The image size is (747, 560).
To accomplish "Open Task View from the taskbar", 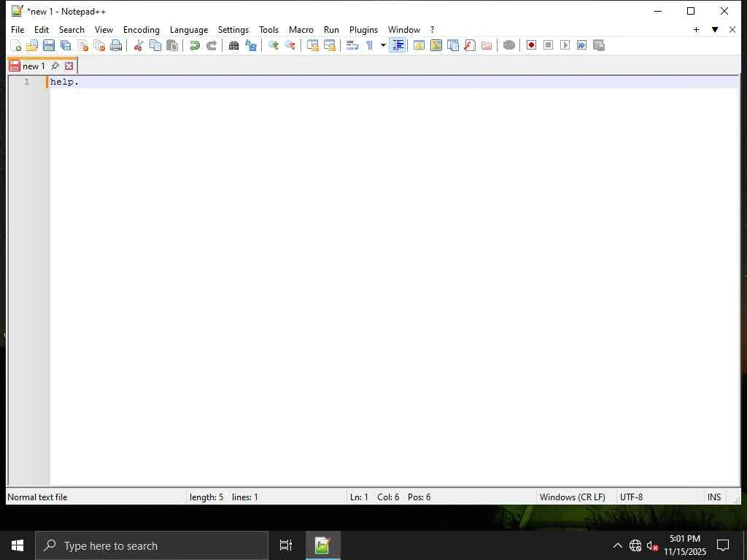I will pyautogui.click(x=286, y=545).
